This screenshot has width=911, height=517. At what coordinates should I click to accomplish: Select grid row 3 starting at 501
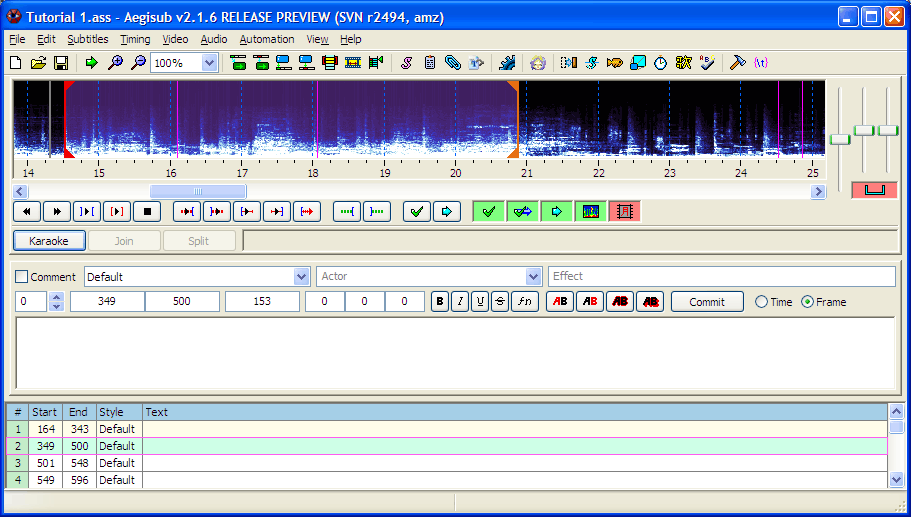446,463
